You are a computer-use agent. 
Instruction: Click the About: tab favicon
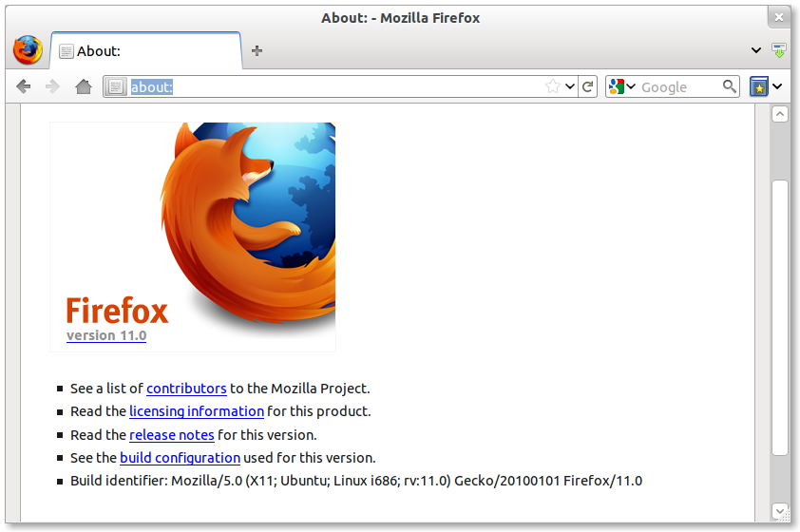[x=67, y=51]
